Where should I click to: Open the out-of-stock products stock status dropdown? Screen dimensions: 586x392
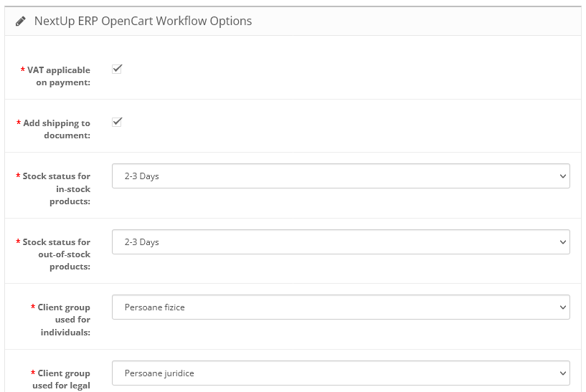[341, 242]
